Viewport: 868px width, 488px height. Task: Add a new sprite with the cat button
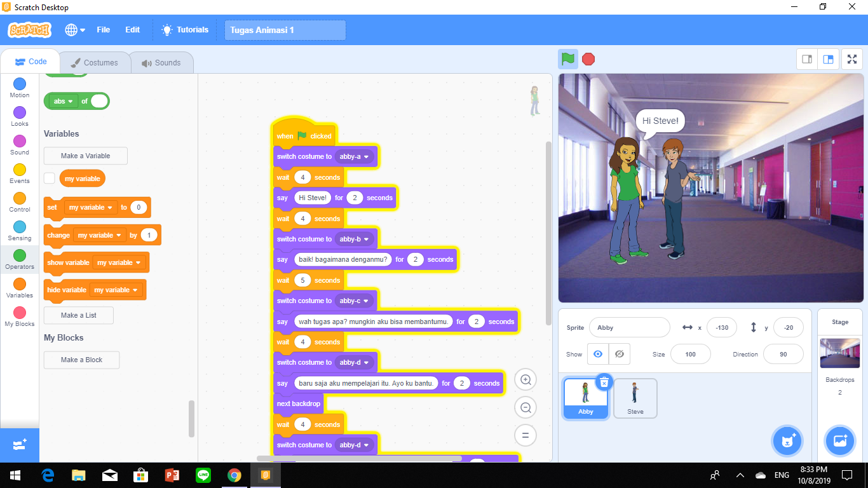coord(787,440)
